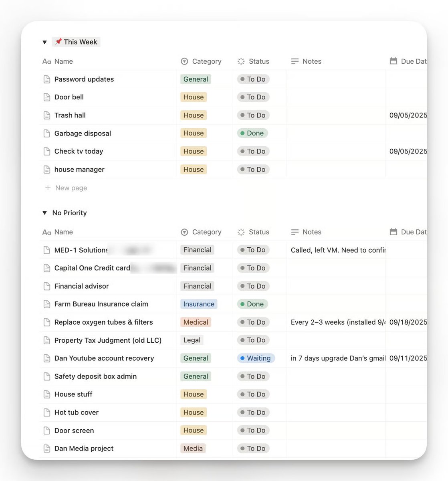Collapse the This Week group
This screenshot has height=481, width=448.
point(45,42)
